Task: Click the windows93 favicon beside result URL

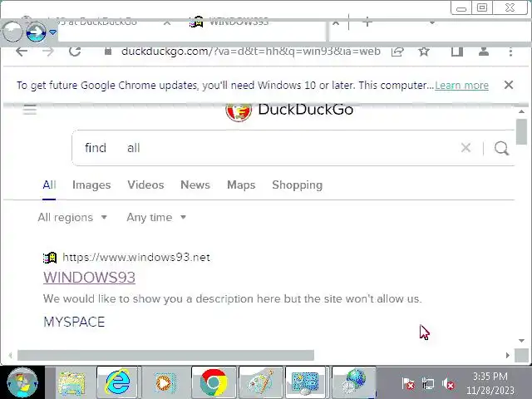Action: tap(50, 258)
